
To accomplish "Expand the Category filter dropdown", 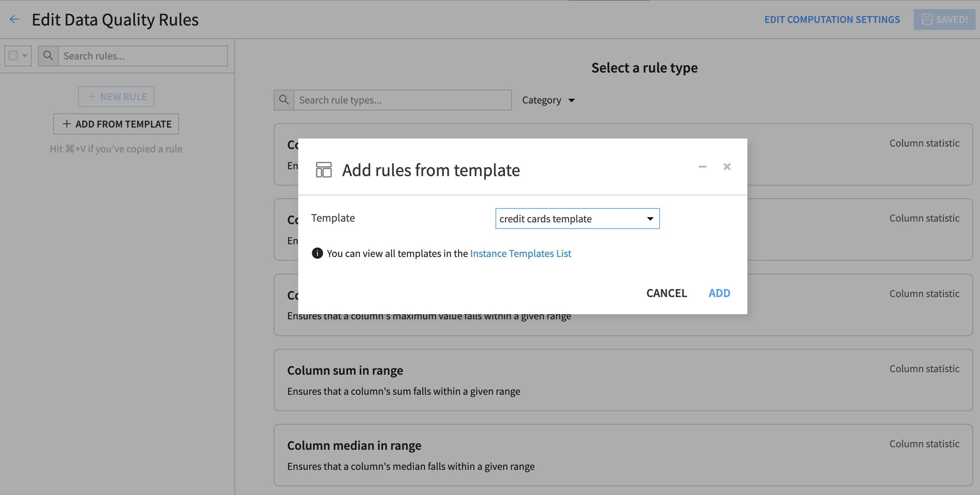I will click(x=548, y=100).
